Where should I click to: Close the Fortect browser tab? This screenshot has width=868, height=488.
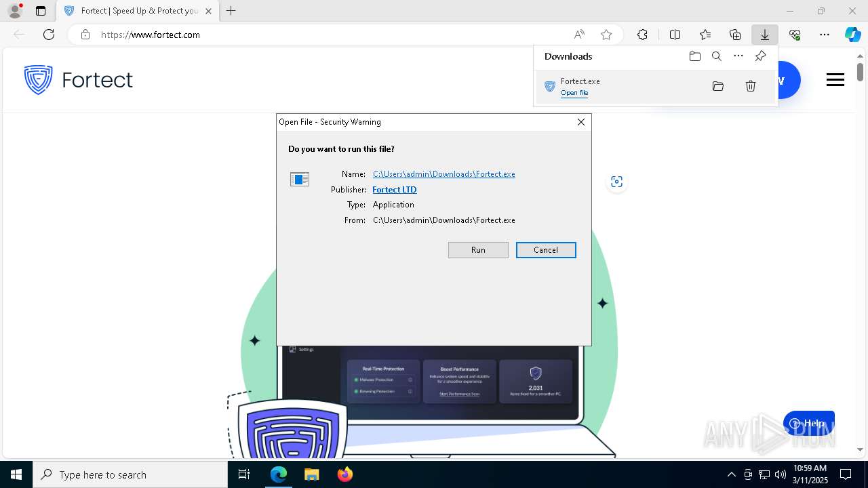(209, 11)
